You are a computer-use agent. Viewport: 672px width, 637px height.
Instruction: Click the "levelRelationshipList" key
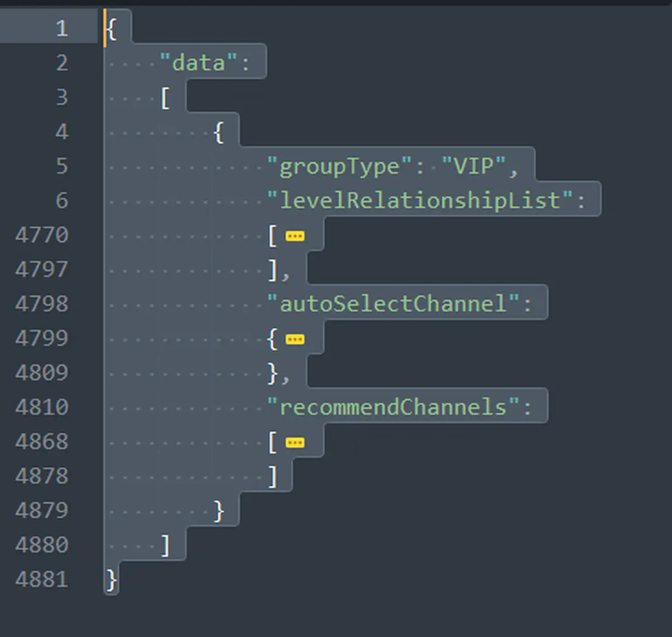(420, 200)
